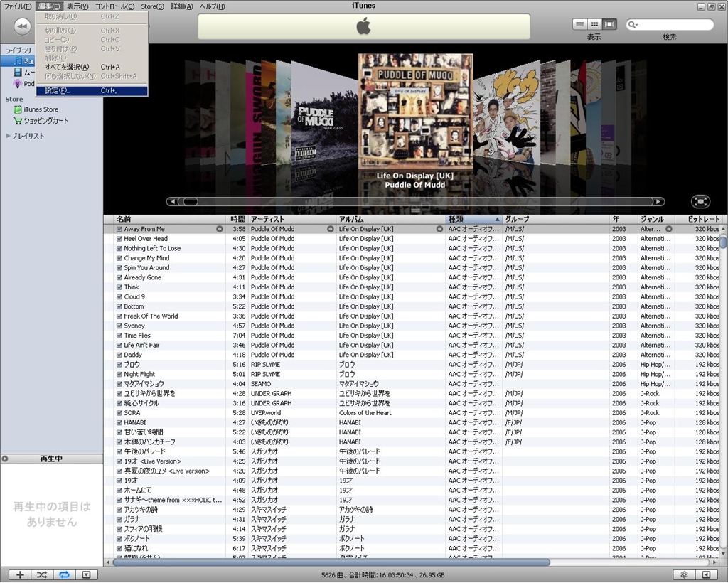Click the status bar song count text

click(x=382, y=575)
